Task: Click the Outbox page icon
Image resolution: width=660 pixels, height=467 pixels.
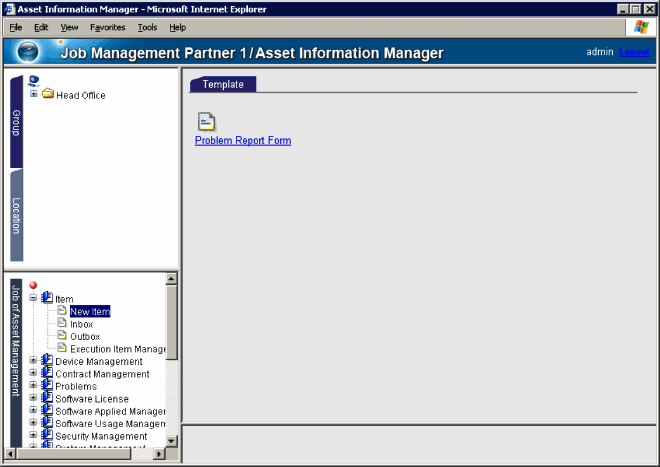Action: pyautogui.click(x=62, y=335)
